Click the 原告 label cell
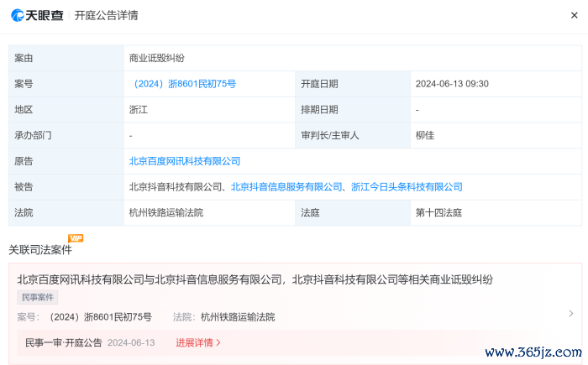The height and width of the screenshot is (365, 588). click(x=66, y=161)
